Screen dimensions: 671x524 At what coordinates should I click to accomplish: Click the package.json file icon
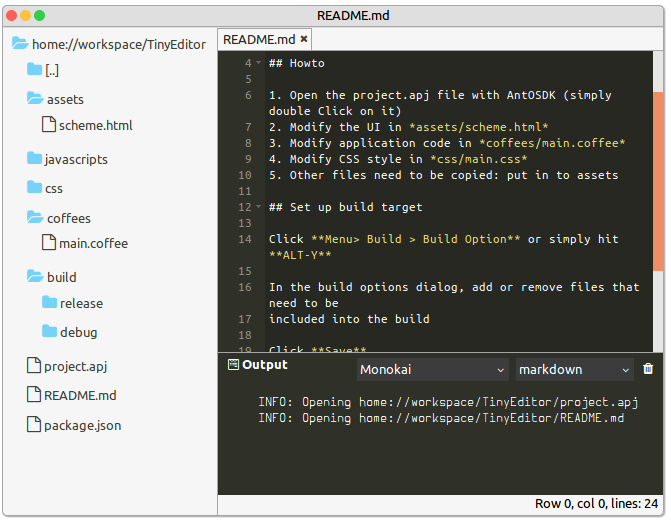coord(34,425)
